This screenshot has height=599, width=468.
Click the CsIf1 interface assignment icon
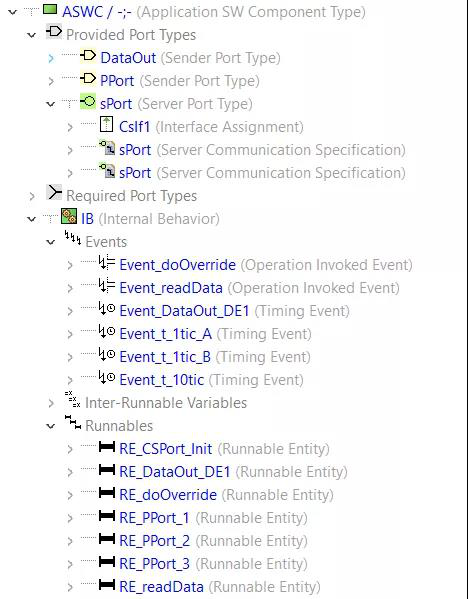coord(107,125)
